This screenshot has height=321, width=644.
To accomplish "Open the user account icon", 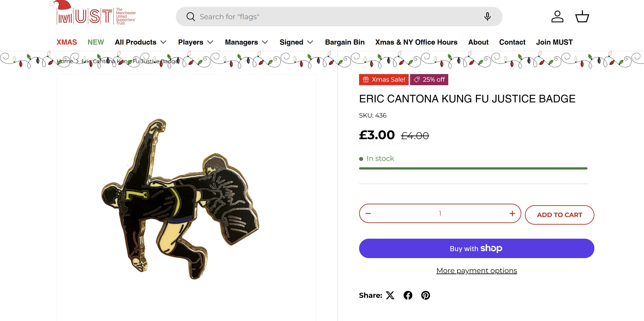I will pos(557,17).
